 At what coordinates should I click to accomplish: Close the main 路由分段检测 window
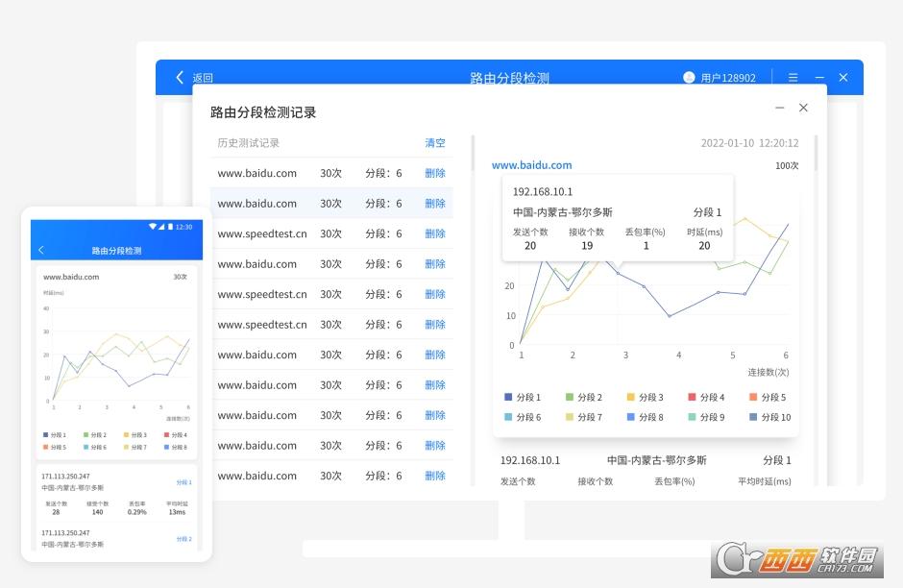pyautogui.click(x=843, y=77)
